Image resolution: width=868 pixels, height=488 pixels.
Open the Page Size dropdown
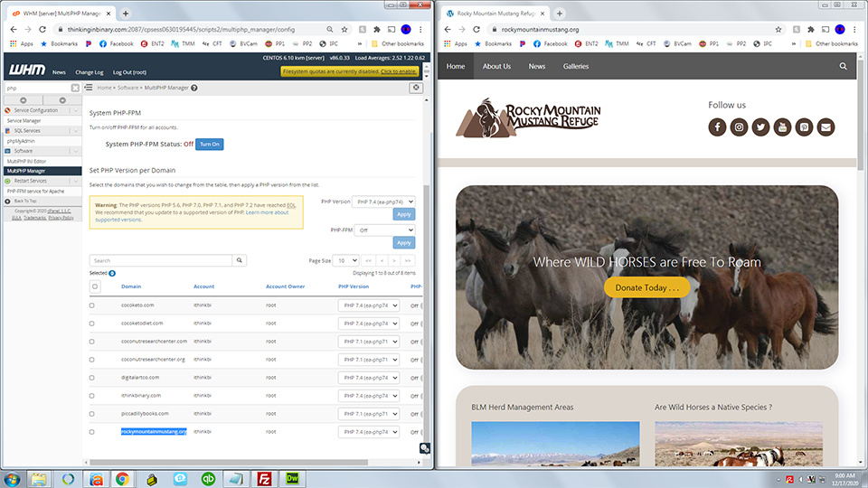(345, 260)
